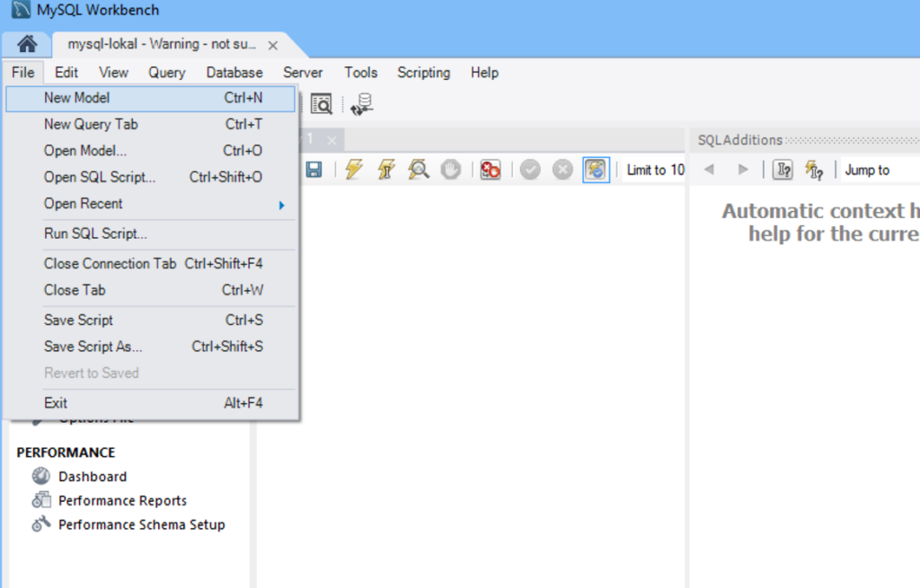The width and height of the screenshot is (920, 588).
Task: Open the View menu
Action: pyautogui.click(x=113, y=73)
